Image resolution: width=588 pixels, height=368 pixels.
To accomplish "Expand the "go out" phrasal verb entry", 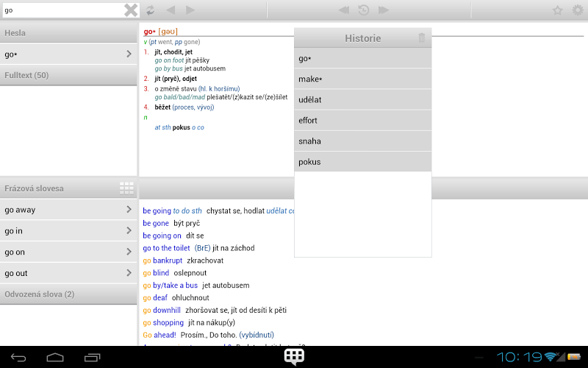I will click(68, 273).
